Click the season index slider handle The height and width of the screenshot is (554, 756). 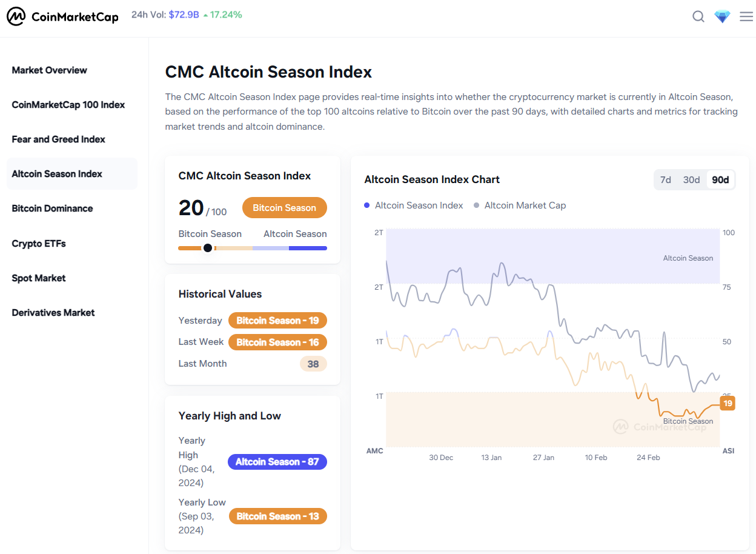(x=208, y=248)
